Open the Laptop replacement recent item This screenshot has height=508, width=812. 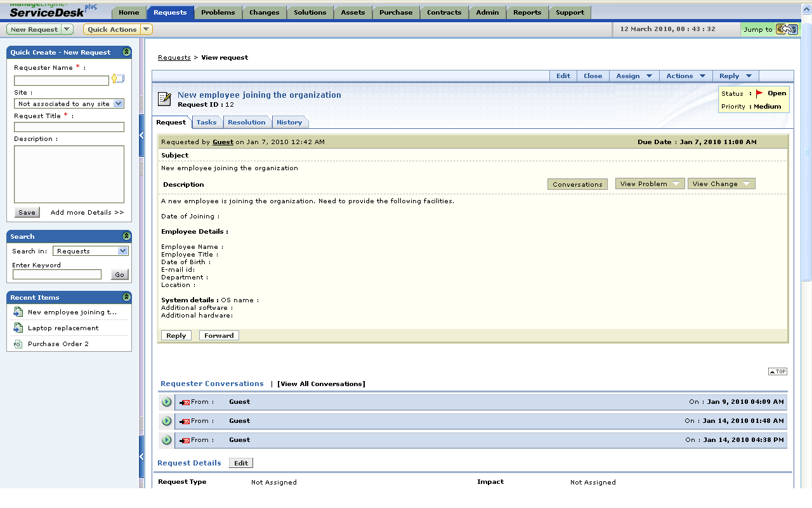tap(63, 328)
